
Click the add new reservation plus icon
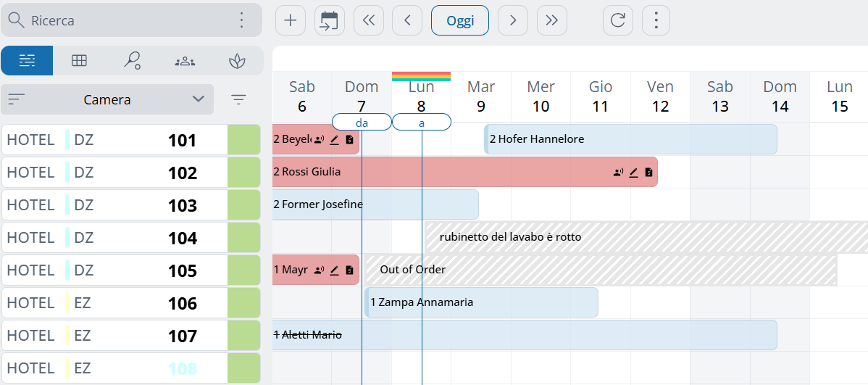pyautogui.click(x=291, y=20)
